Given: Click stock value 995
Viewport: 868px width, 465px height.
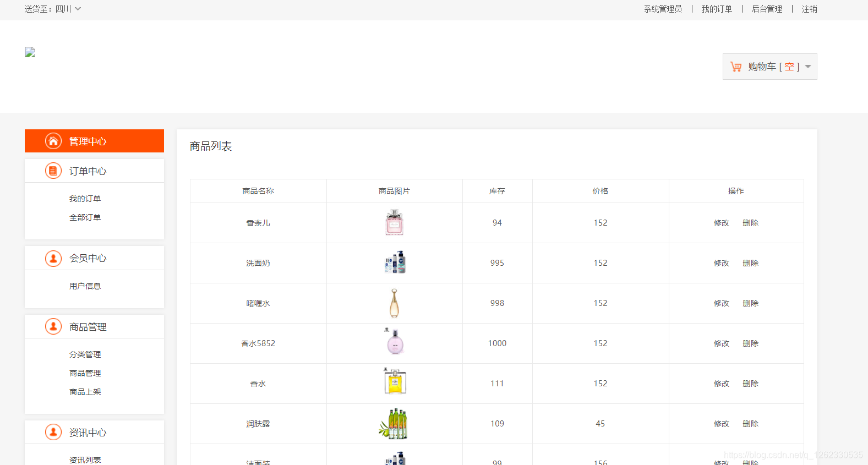Looking at the screenshot, I should click(497, 263).
